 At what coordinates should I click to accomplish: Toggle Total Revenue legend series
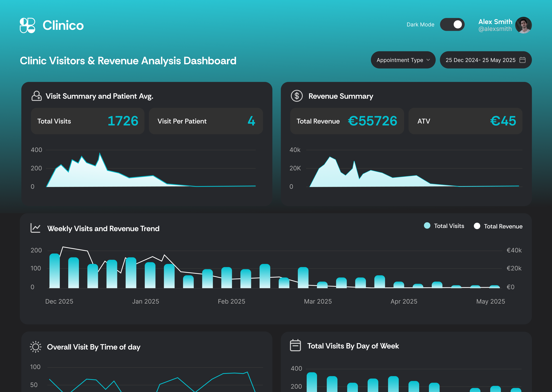point(503,226)
